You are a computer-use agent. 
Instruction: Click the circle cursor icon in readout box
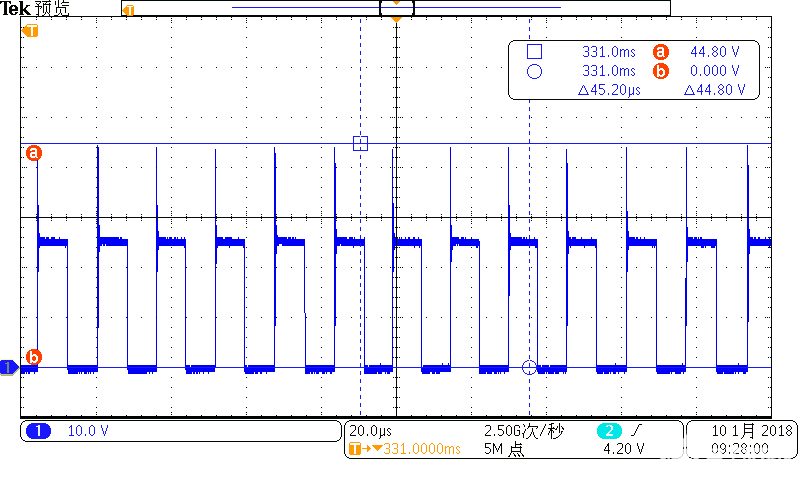click(x=534, y=71)
